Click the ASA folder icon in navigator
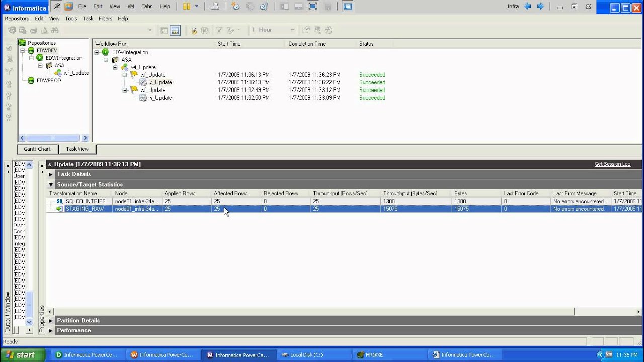The image size is (644, 362). [49, 66]
